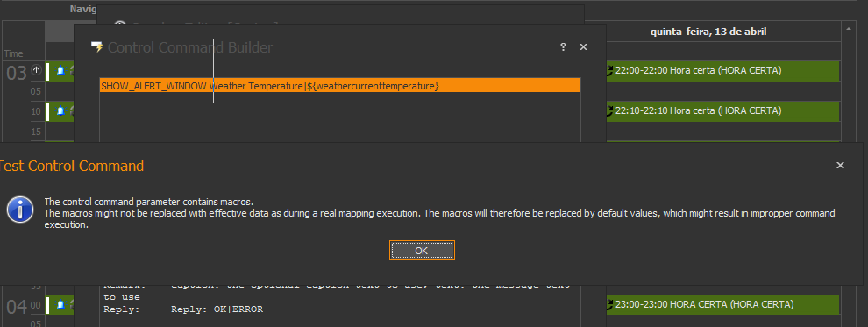This screenshot has height=327, width=868.
Task: Close the Test Control Command dialog
Action: (x=840, y=166)
